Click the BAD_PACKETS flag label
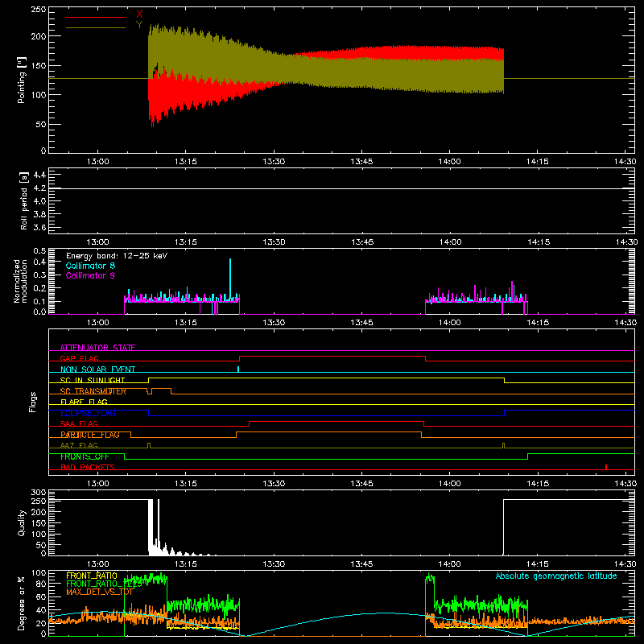 pyautogui.click(x=88, y=467)
